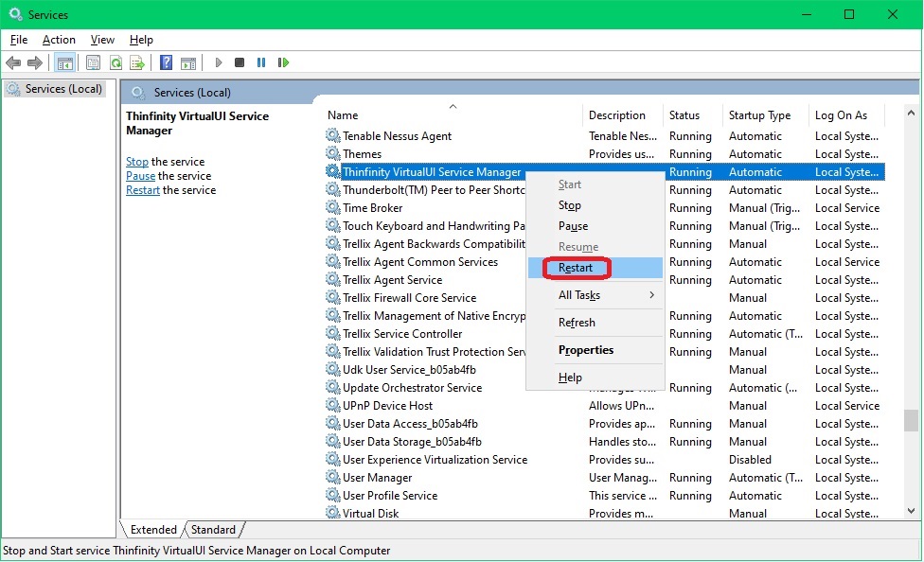Select the User Data Storage_b05ab4fb row
Image resolution: width=924 pixels, height=562 pixels.
coord(605,441)
